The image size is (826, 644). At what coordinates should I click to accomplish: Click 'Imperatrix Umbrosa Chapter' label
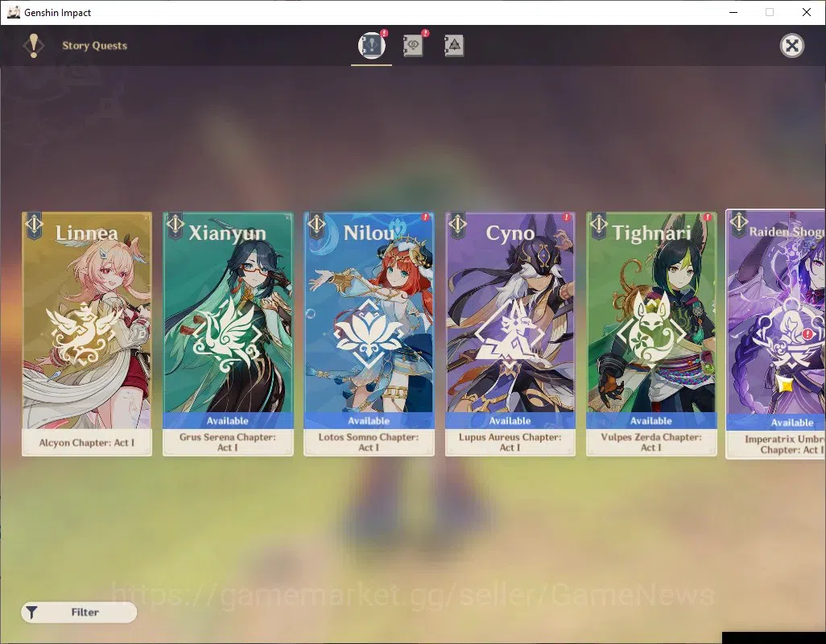(x=785, y=444)
